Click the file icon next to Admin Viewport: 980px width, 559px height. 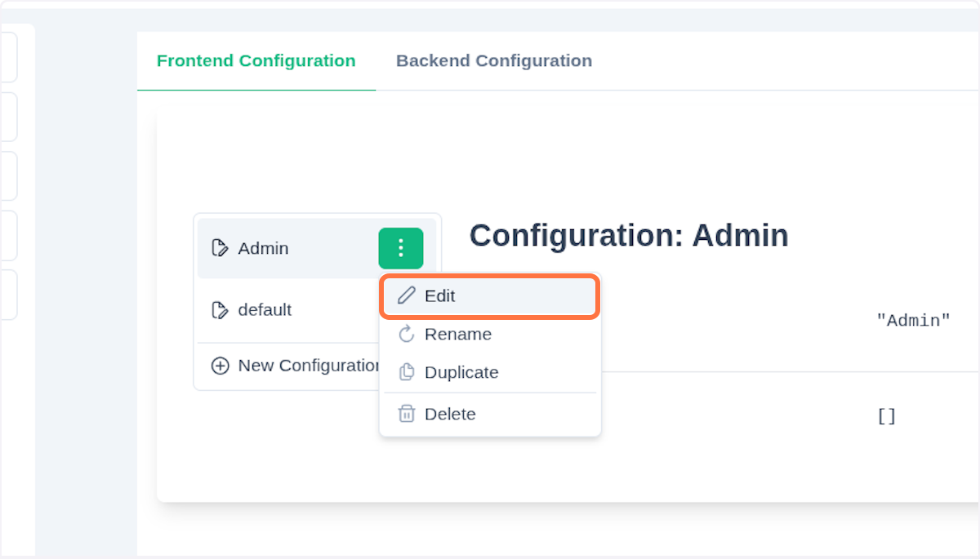220,248
